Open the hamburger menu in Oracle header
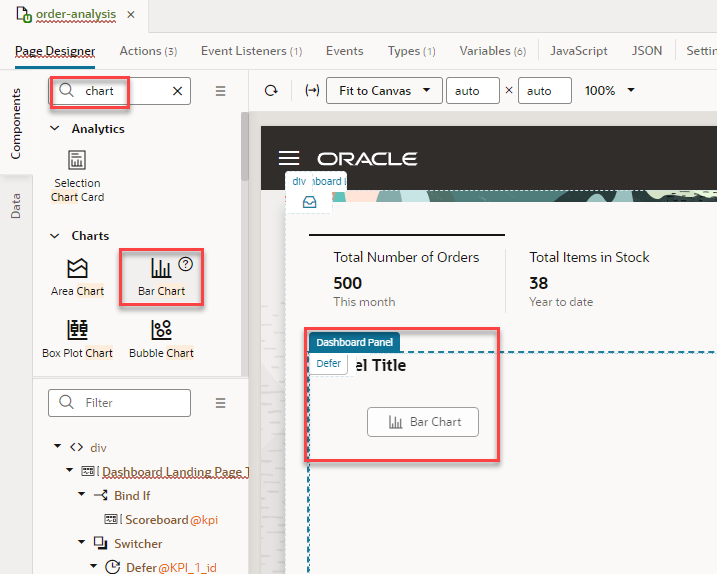This screenshot has width=717, height=574. pyautogui.click(x=289, y=158)
